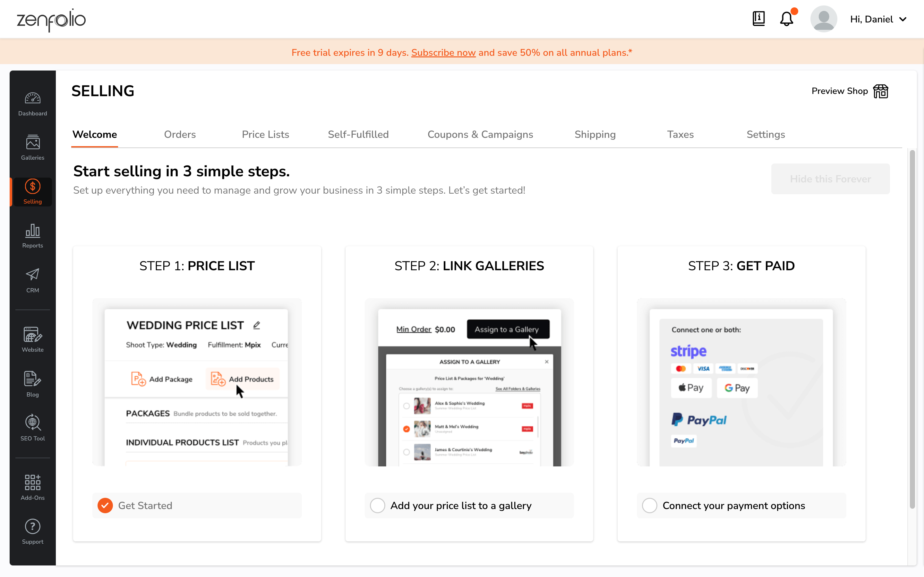The height and width of the screenshot is (577, 924).
Task: Switch to the Coupons & Campaigns tab
Action: click(x=480, y=134)
